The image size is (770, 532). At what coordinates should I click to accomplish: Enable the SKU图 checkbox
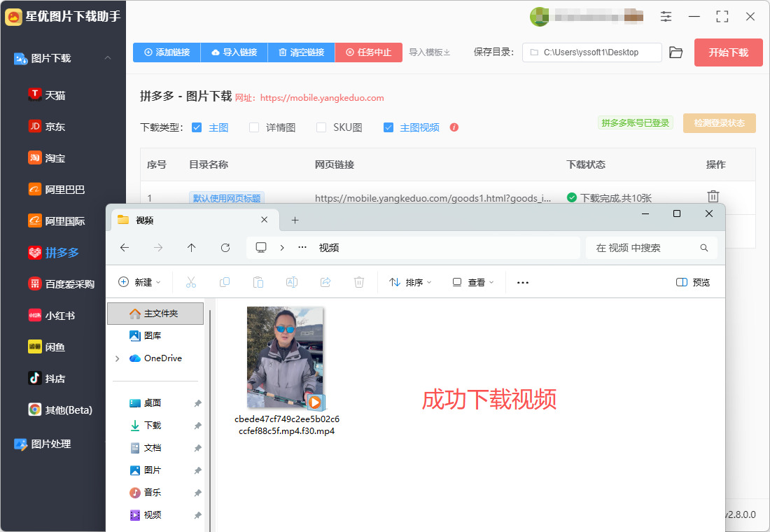click(321, 127)
